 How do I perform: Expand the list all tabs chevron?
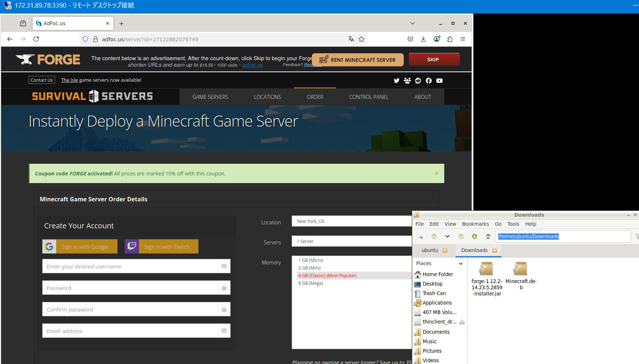[x=413, y=23]
